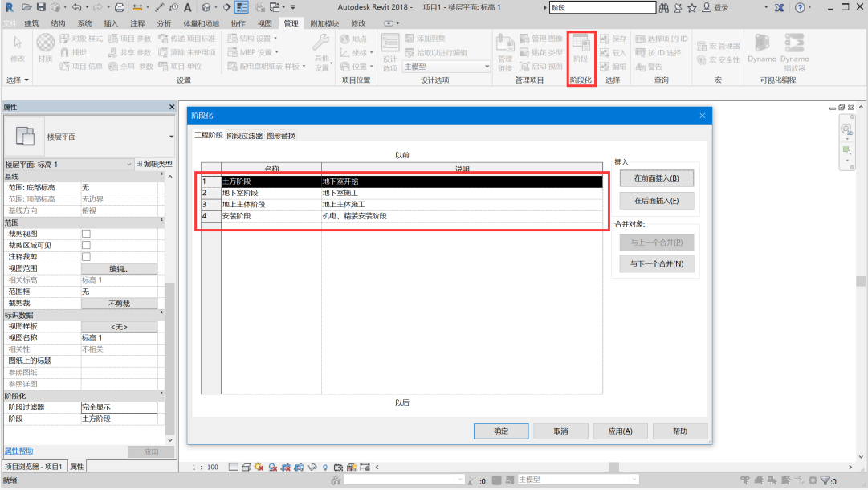868x490 pixels.
Task: Toggle Thin Lines in quick access toolbar
Action: click(242, 8)
